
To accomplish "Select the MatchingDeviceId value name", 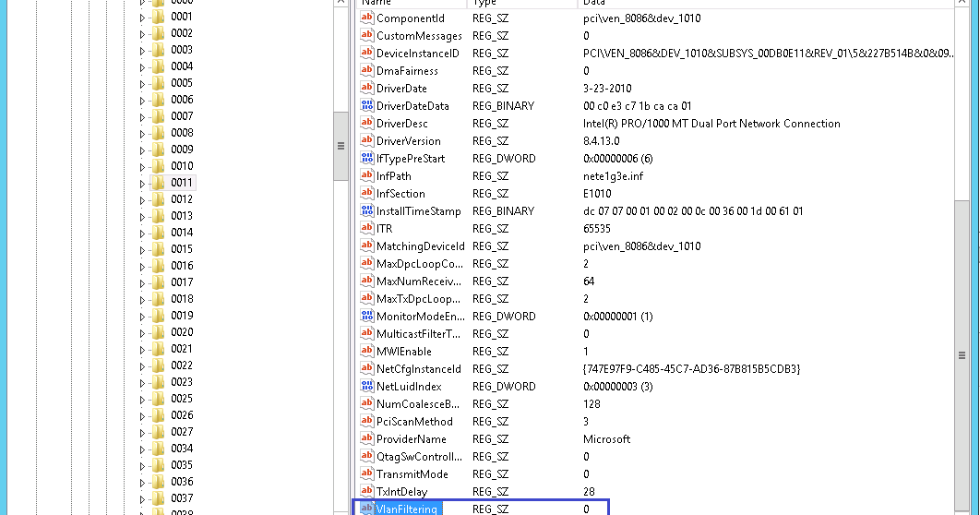I will pos(421,246).
